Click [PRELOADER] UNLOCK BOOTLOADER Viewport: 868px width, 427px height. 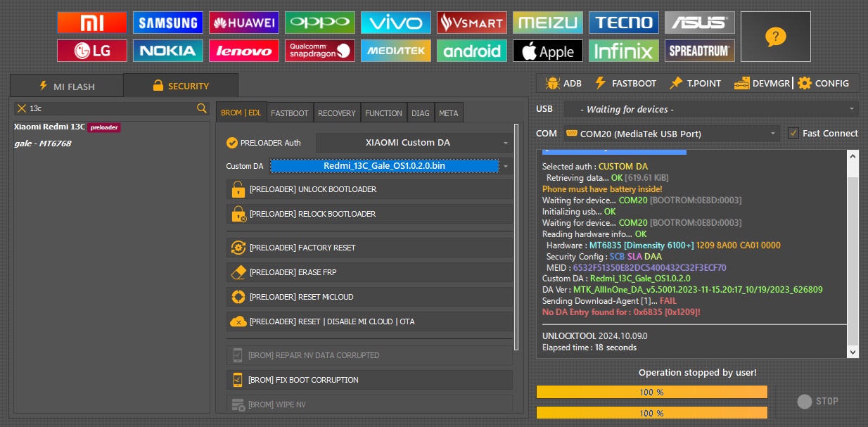tap(369, 189)
